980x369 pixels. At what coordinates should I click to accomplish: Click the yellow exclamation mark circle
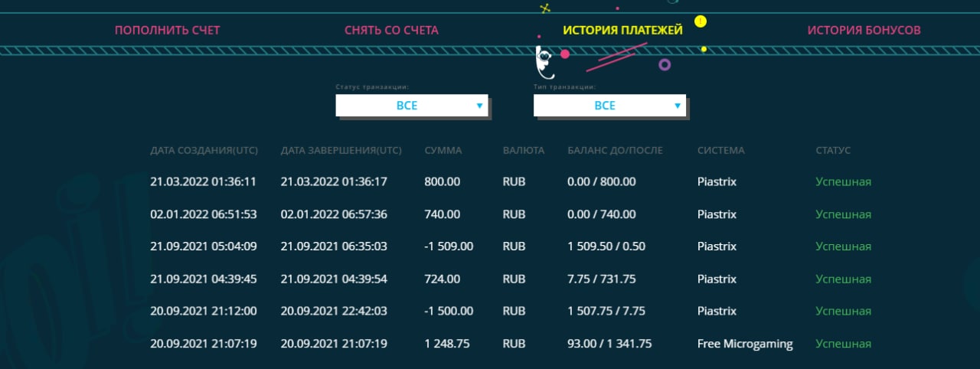click(701, 21)
